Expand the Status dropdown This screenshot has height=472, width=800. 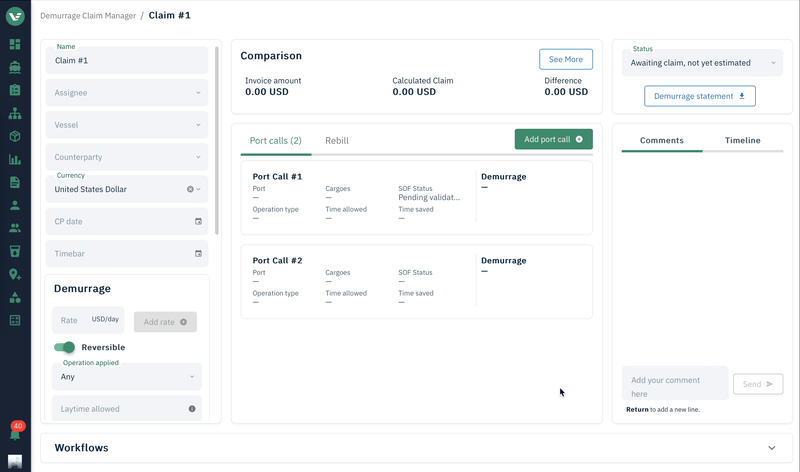701,63
